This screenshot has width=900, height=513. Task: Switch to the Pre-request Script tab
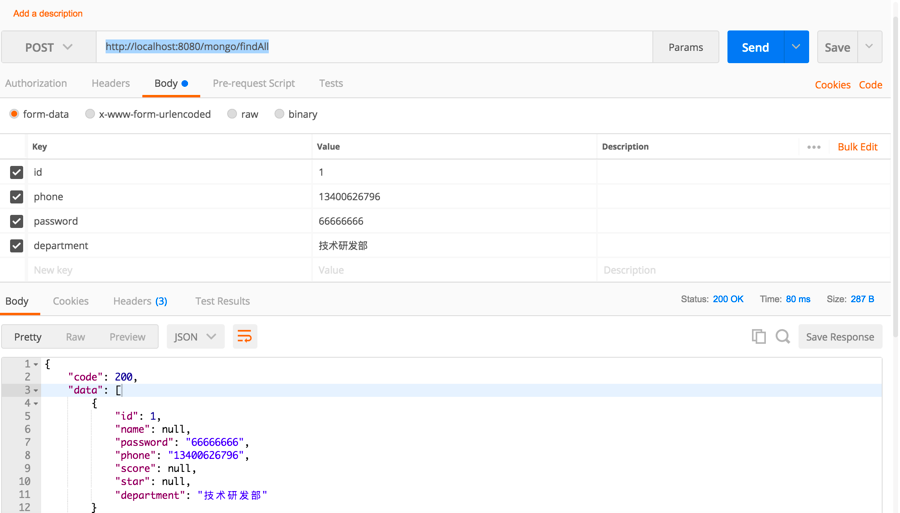point(253,83)
